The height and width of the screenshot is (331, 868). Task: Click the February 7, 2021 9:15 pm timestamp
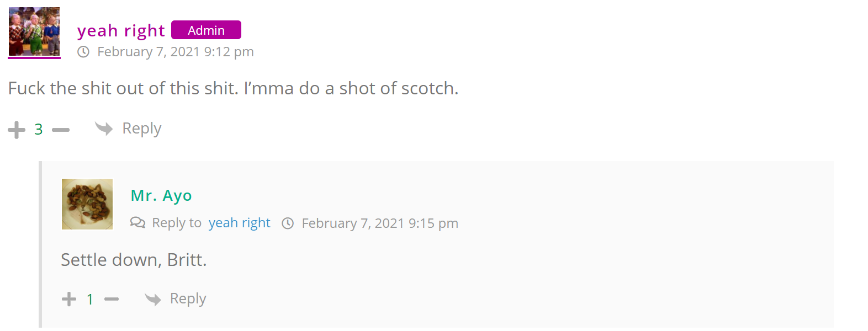[380, 223]
